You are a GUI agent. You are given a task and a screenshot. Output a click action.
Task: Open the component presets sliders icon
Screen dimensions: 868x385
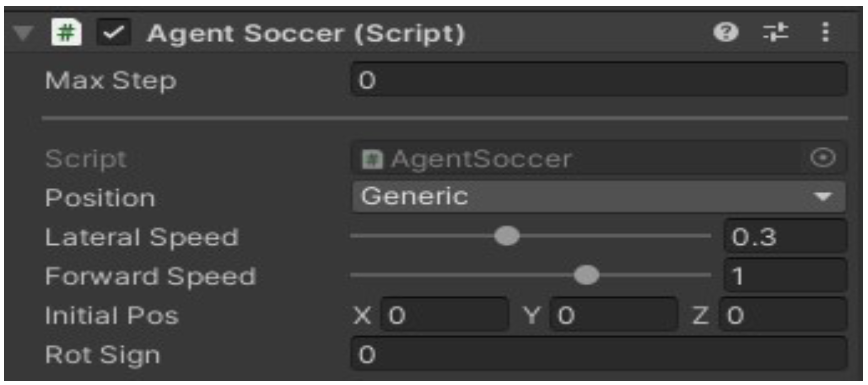(775, 32)
